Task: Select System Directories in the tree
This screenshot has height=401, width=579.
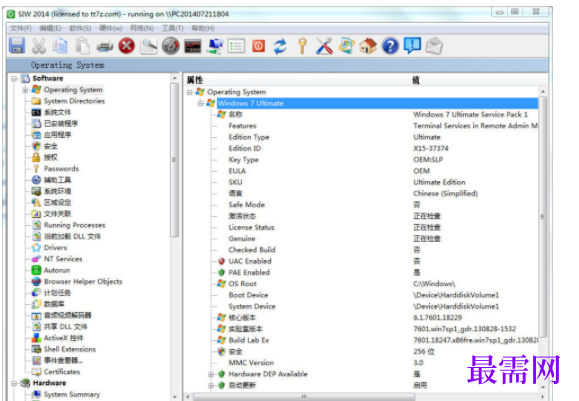Action: pyautogui.click(x=74, y=101)
